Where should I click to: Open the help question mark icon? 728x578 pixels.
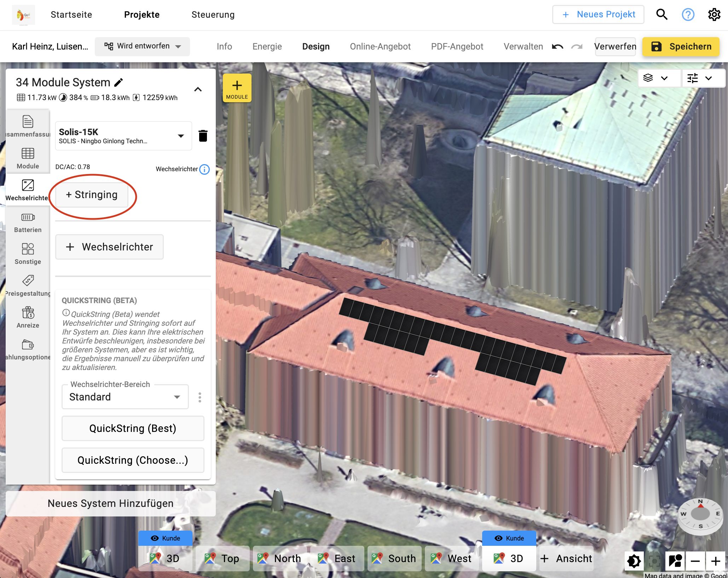coord(688,15)
